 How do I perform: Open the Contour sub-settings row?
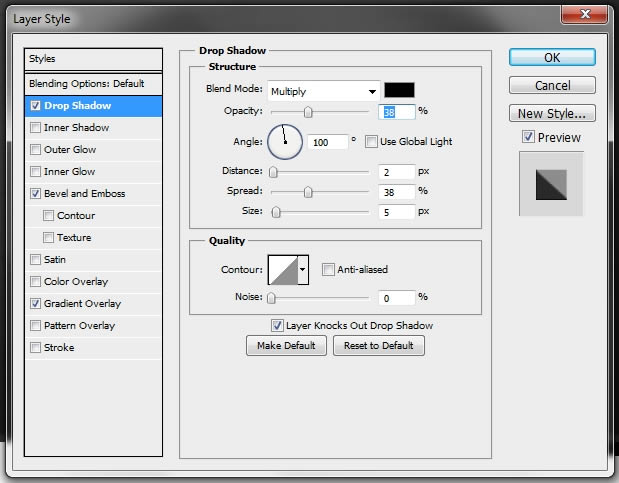pyautogui.click(x=93, y=216)
